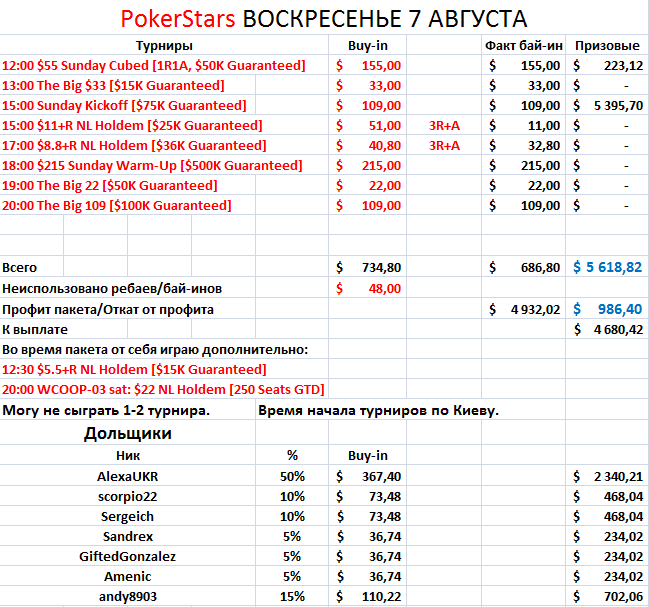The image size is (649, 607).
Task: Click the fact buy-in value 11,00
Action: click(x=543, y=125)
